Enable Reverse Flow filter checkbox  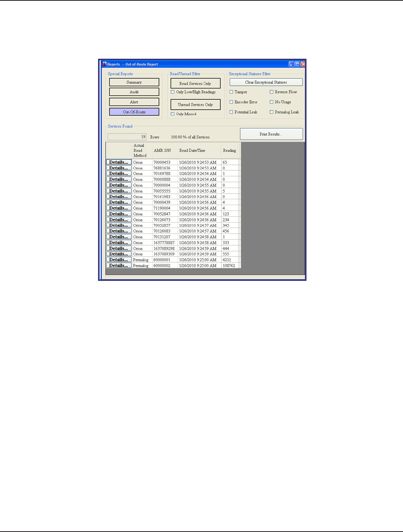pos(271,92)
